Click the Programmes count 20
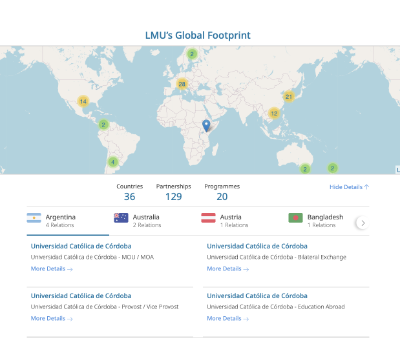 pos(222,197)
